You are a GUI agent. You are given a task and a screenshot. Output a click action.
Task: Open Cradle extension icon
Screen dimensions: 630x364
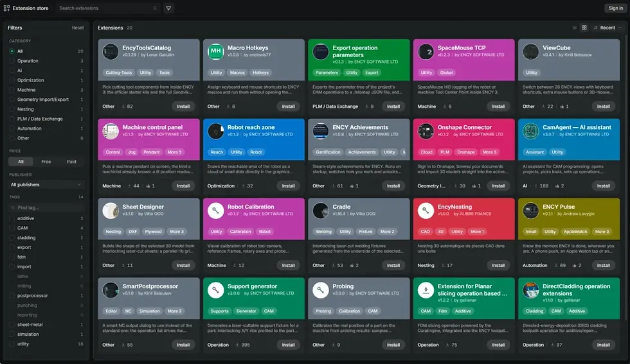pyautogui.click(x=321, y=211)
